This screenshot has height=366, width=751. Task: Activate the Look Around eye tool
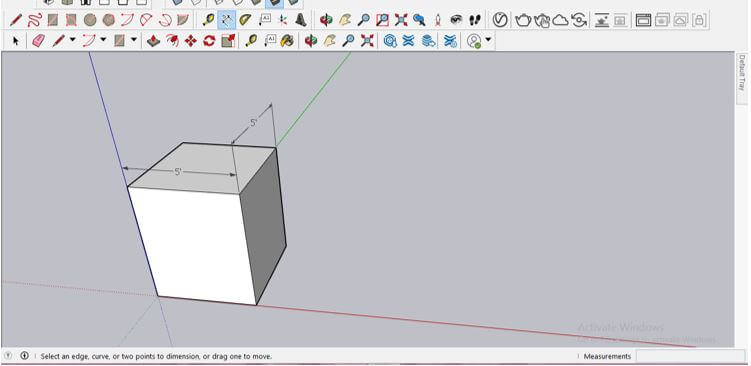tap(456, 20)
